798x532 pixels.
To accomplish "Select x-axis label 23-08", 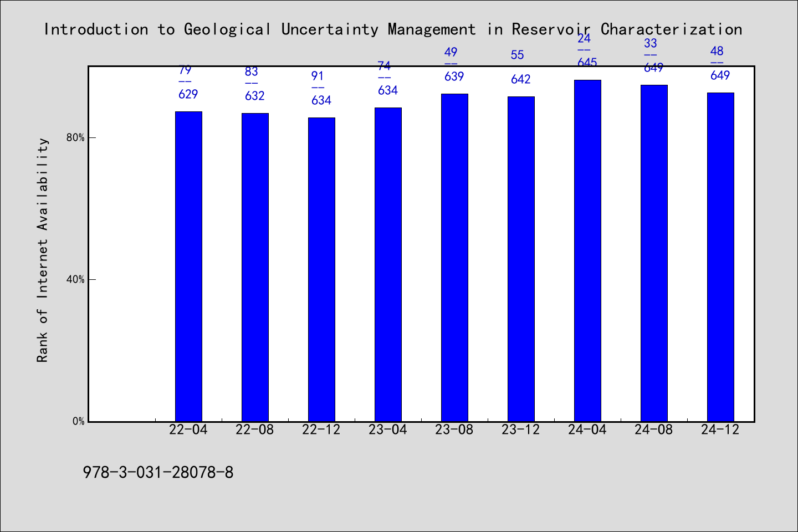I will pyautogui.click(x=454, y=430).
